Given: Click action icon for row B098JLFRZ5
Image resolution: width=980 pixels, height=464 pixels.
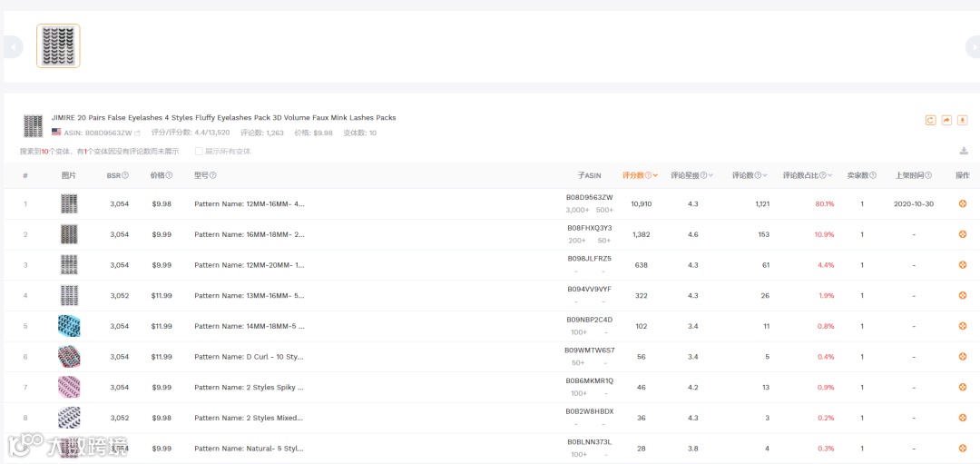Looking at the screenshot, I should [x=963, y=265].
